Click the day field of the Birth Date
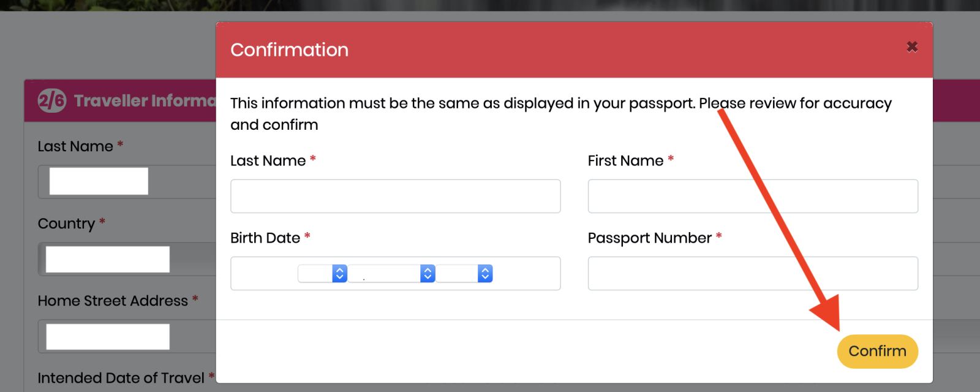Screen dimensions: 980x392 pos(315,273)
